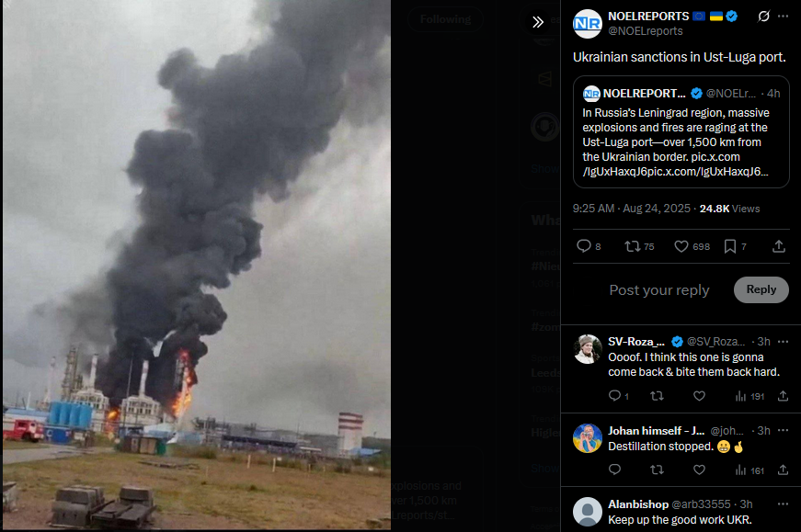This screenshot has width=801, height=532.
Task: Open NOELREPORTS profile avatar
Action: [588, 24]
